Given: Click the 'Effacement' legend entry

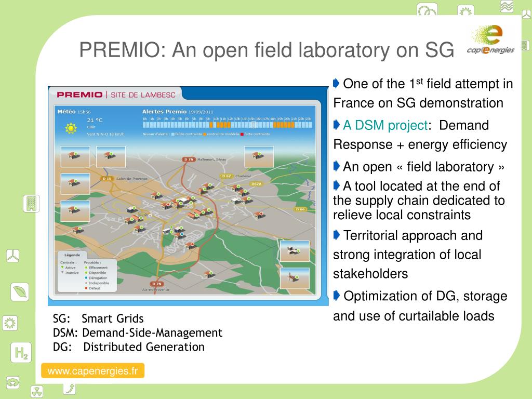Looking at the screenshot, I should coord(96,268).
